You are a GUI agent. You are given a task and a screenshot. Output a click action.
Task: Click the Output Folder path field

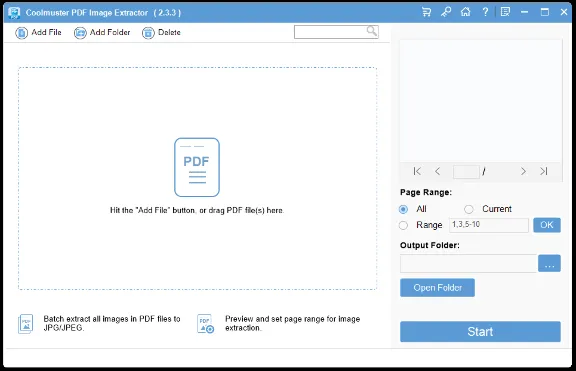(x=468, y=263)
